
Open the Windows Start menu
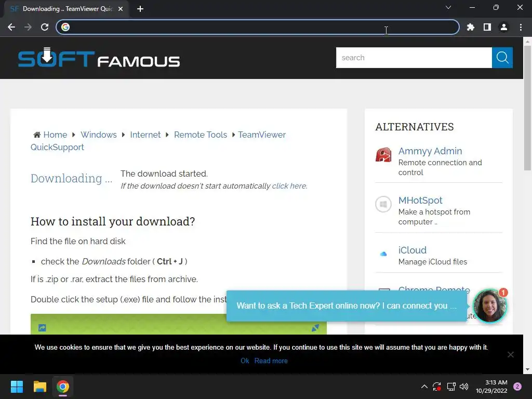coord(17,387)
